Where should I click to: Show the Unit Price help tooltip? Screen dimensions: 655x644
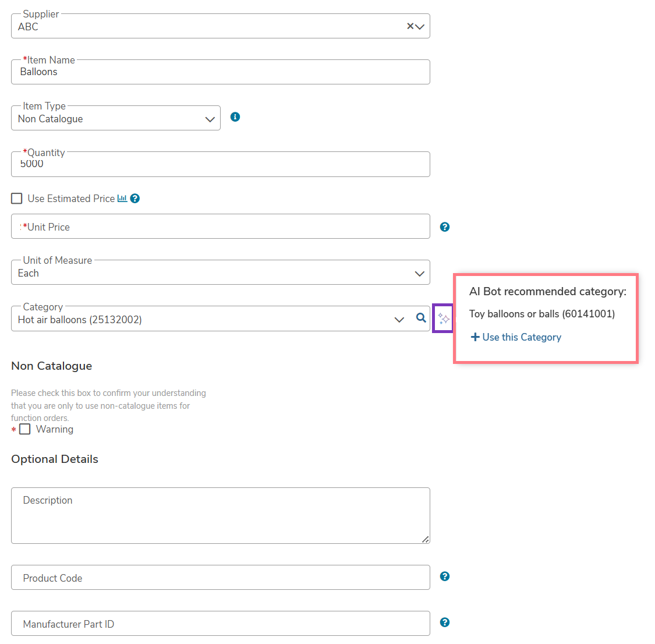click(445, 227)
